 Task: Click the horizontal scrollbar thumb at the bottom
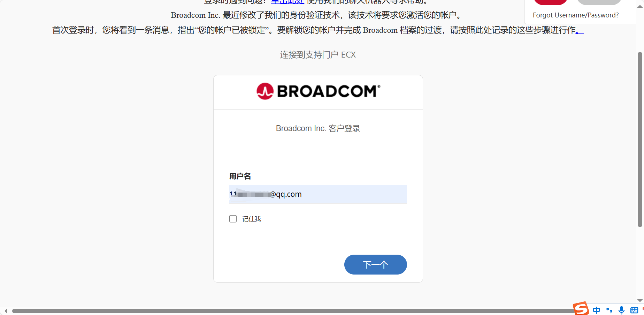click(x=293, y=311)
